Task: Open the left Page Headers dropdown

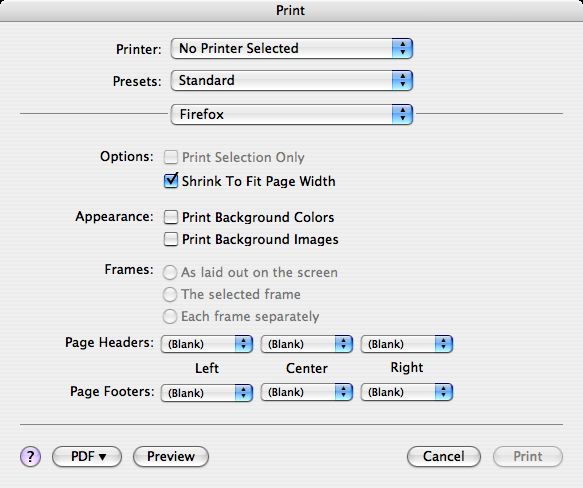Action: (207, 344)
